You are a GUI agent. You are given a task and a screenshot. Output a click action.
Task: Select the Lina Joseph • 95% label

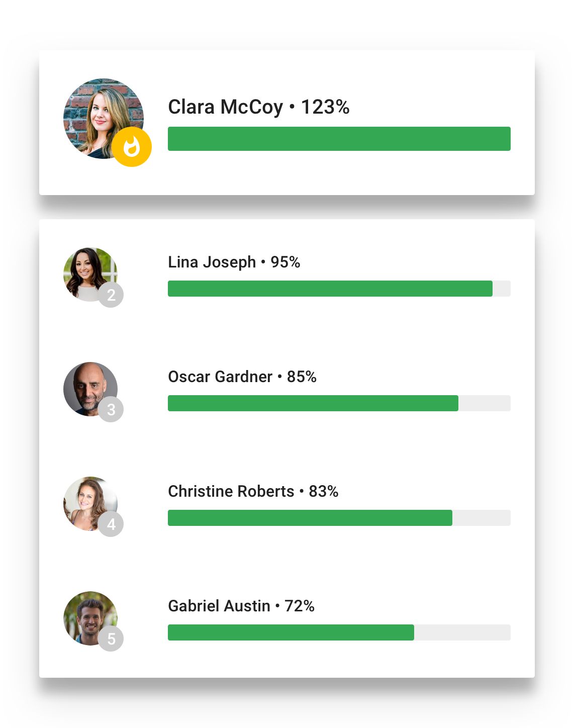[x=234, y=262]
